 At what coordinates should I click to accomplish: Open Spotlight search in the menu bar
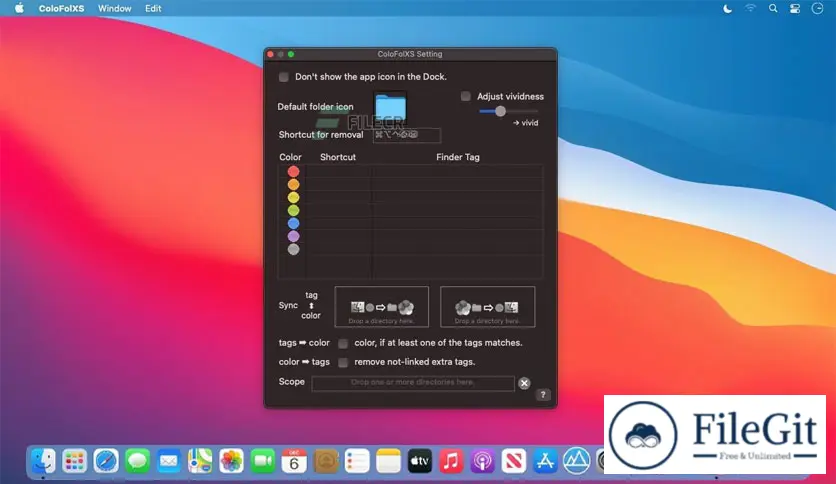click(x=773, y=9)
